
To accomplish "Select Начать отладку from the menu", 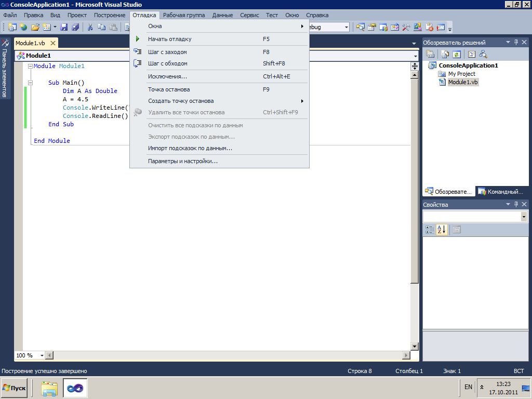I will (170, 39).
